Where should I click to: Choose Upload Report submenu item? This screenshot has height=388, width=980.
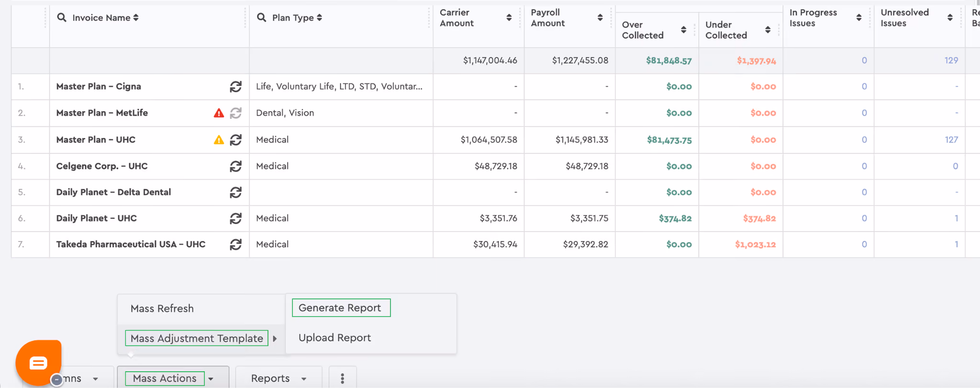point(334,338)
